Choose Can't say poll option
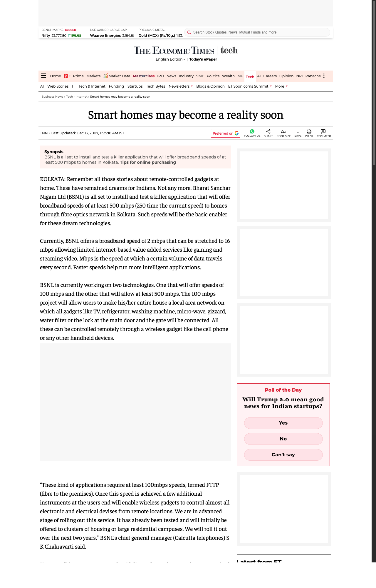This screenshot has height=588, width=376. click(283, 455)
